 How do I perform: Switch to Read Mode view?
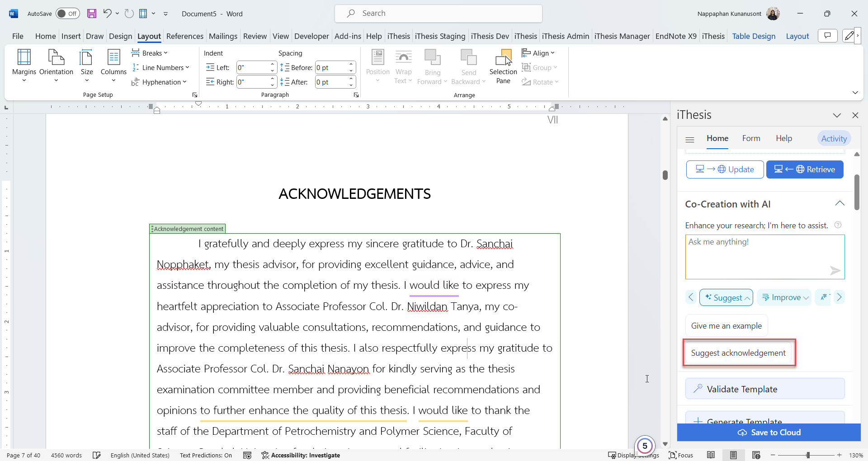(x=711, y=455)
